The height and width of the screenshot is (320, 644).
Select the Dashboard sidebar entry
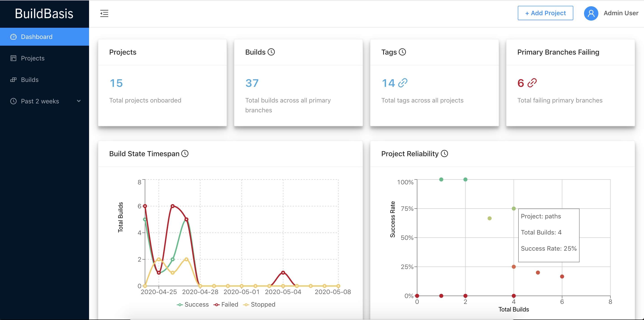(37, 37)
